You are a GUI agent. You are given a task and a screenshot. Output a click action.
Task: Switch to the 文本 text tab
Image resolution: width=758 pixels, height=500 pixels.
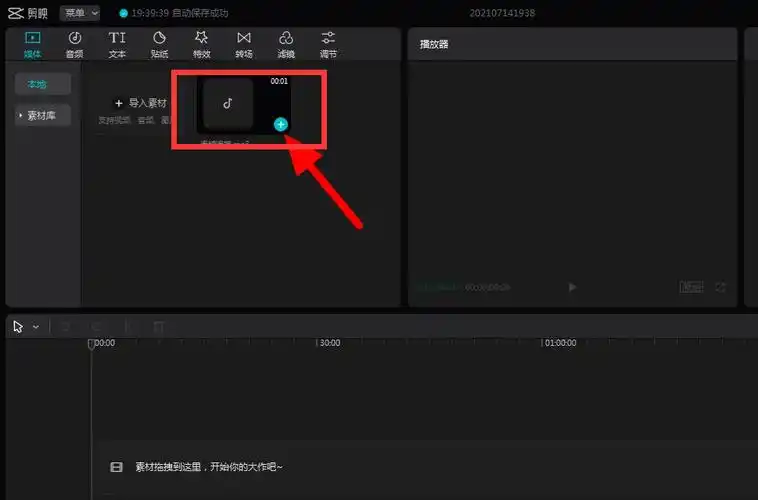click(x=117, y=44)
